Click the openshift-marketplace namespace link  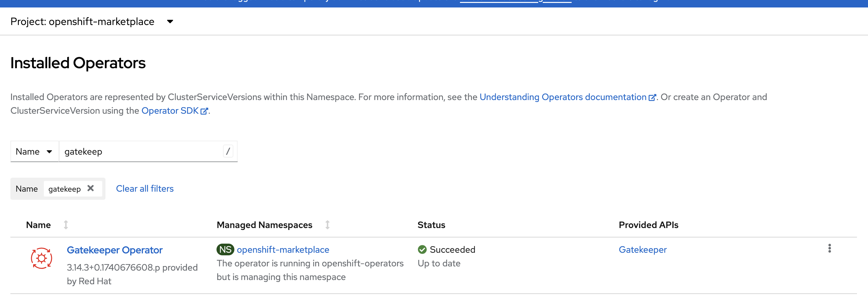click(x=283, y=250)
